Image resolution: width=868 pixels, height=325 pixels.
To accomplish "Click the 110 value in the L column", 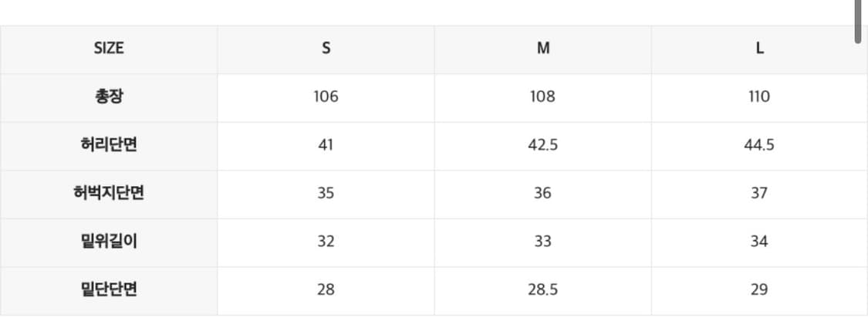I will [759, 96].
